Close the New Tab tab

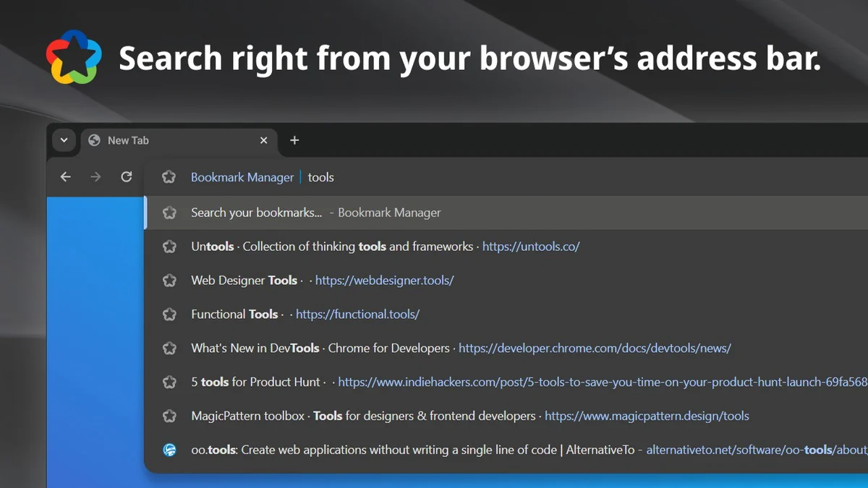pyautogui.click(x=264, y=140)
